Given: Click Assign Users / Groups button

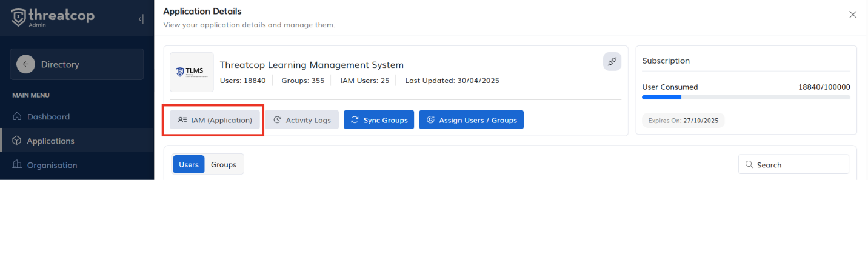Looking at the screenshot, I should coord(471,120).
